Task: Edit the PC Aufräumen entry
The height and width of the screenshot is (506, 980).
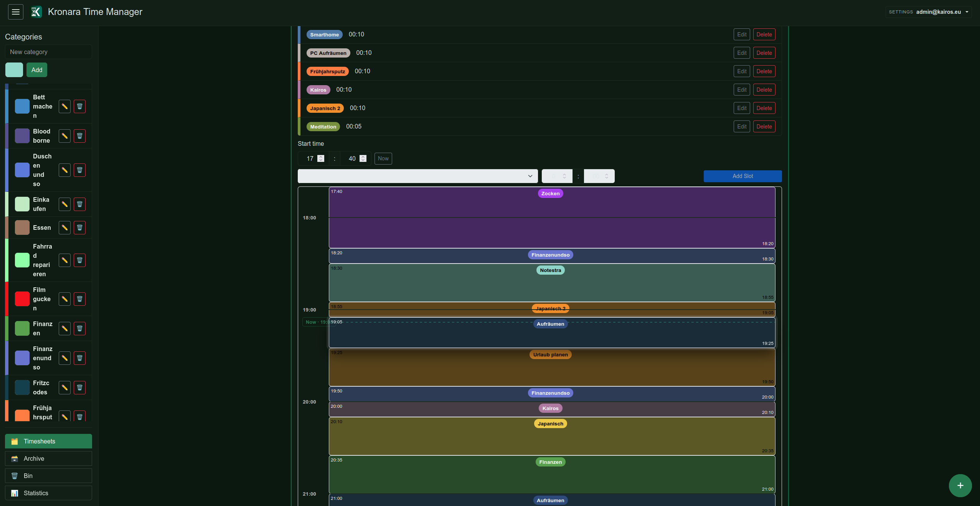Action: (x=742, y=53)
